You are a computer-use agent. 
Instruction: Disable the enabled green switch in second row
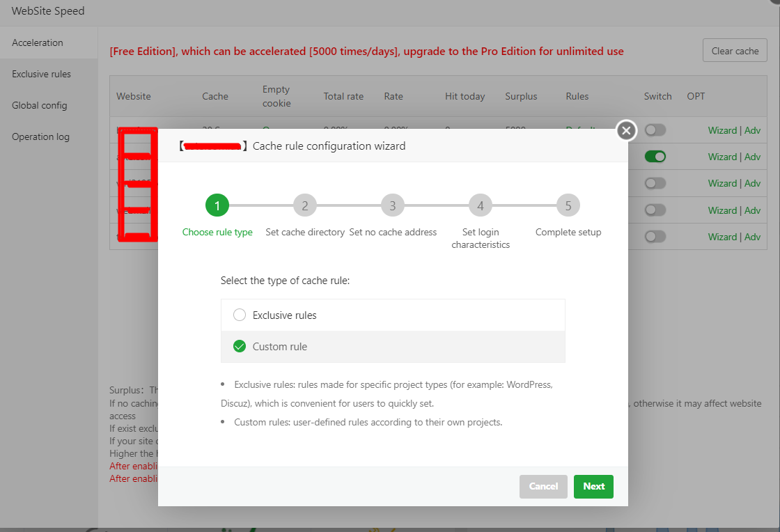(655, 157)
